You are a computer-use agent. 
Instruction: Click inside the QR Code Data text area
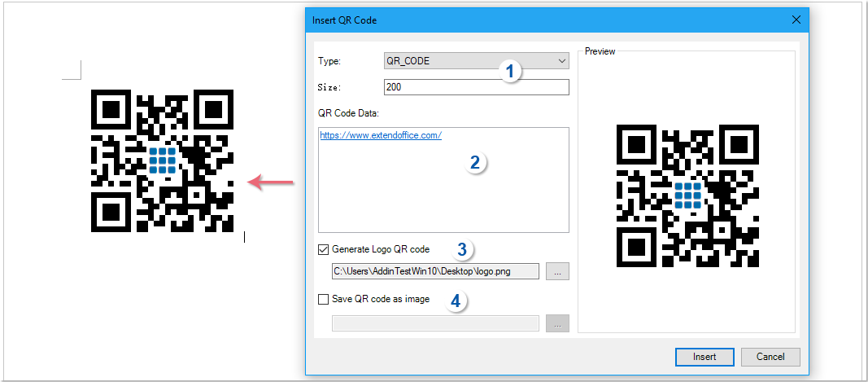point(443,195)
